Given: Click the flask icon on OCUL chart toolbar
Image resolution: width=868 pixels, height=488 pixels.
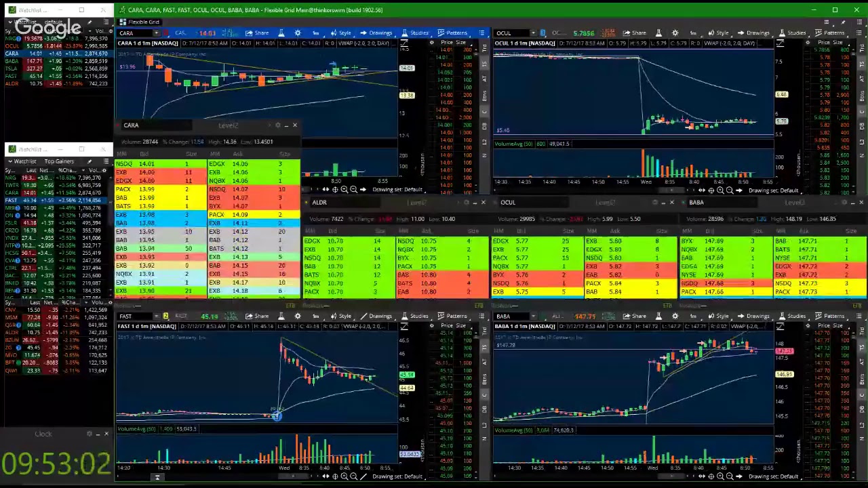Looking at the screenshot, I should 657,33.
